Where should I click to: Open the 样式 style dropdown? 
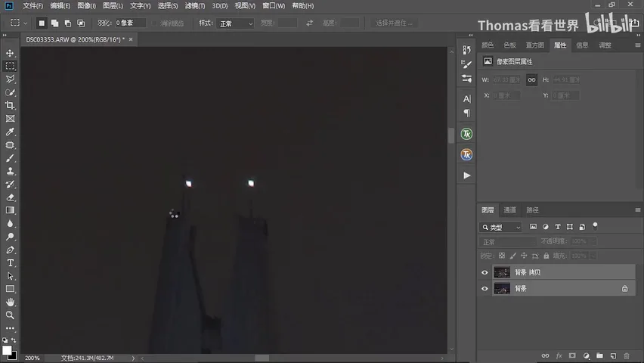235,23
